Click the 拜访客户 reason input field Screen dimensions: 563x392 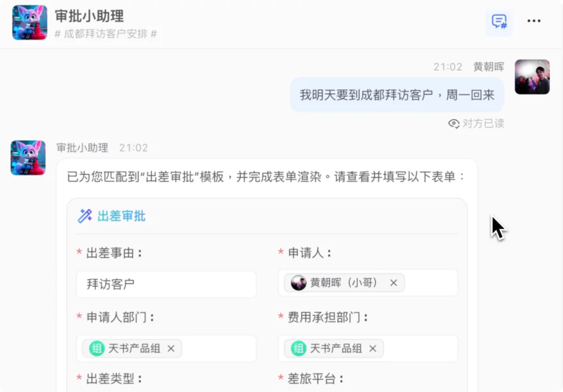(x=166, y=284)
